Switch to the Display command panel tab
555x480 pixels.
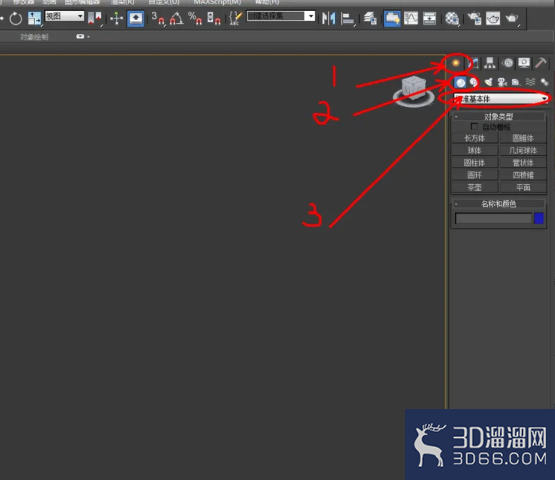point(524,63)
